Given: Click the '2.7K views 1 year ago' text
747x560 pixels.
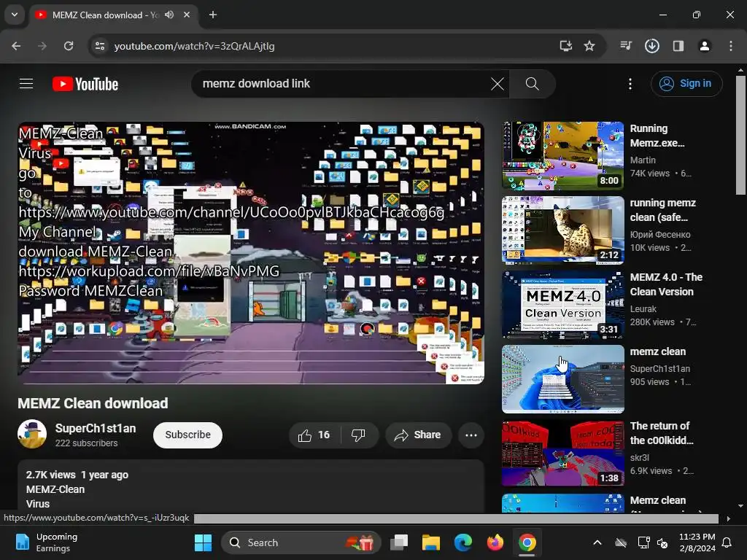Looking at the screenshot, I should (x=77, y=475).
